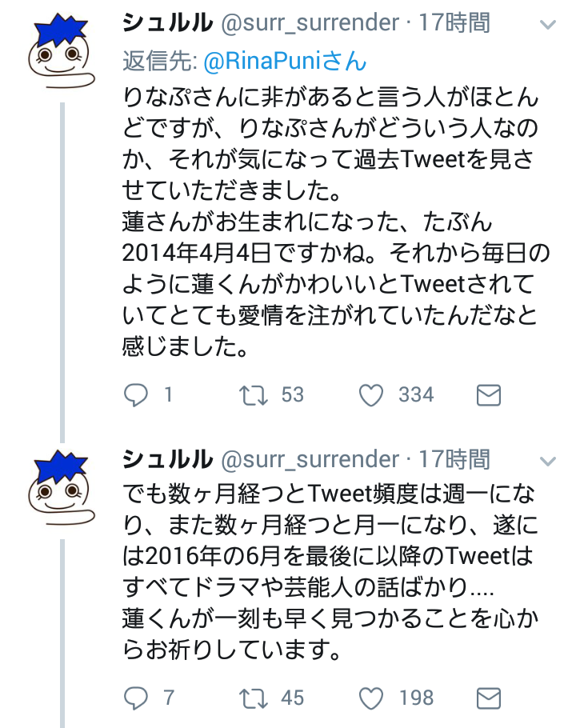Screen dimensions: 576x728
Task: Open the Direct Message envelope on the first tweet
Action: (490, 394)
